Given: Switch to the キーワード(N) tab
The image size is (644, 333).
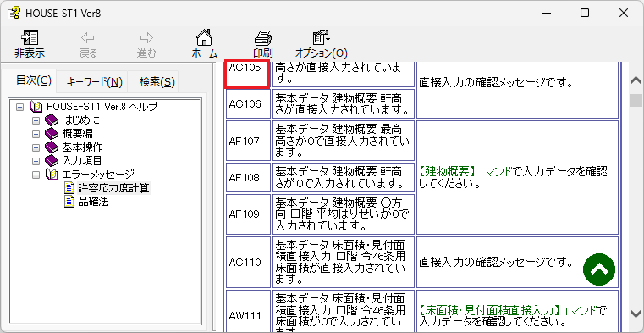Looking at the screenshot, I should (x=95, y=82).
